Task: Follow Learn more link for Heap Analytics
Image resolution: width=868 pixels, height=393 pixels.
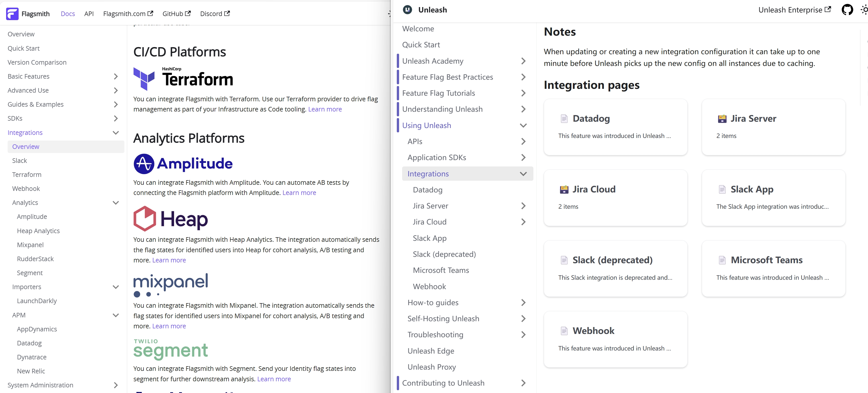Action: coord(169,260)
